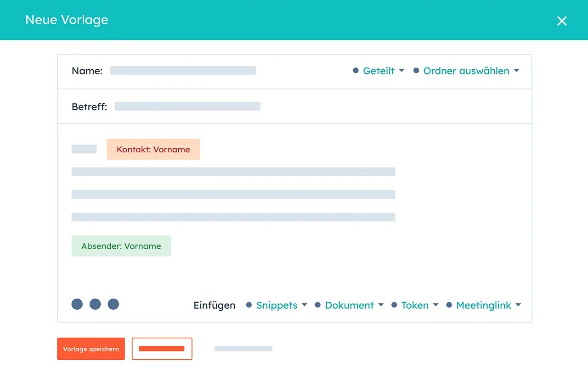Screen dimensions: 588x373
Task: Expand the Meetinglink dropdown
Action: (483, 305)
